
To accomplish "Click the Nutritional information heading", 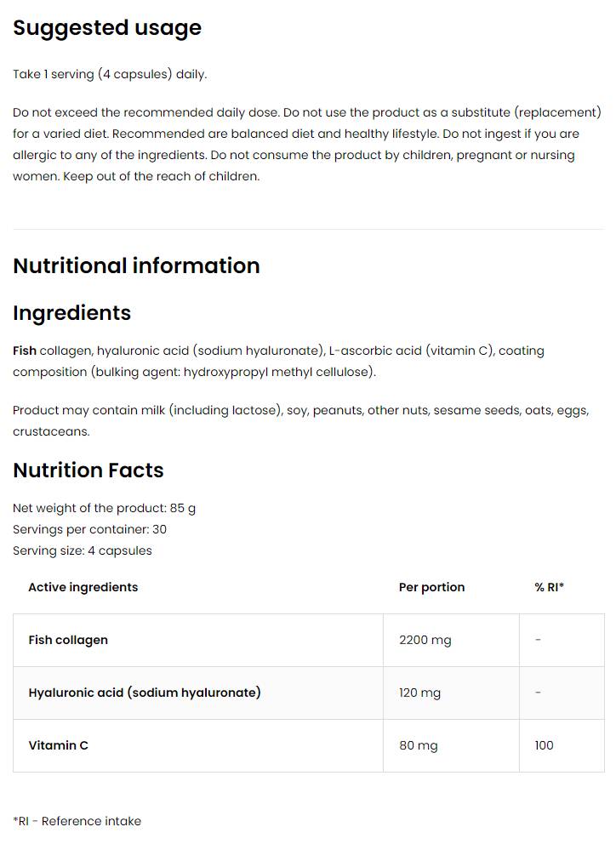I will [136, 265].
